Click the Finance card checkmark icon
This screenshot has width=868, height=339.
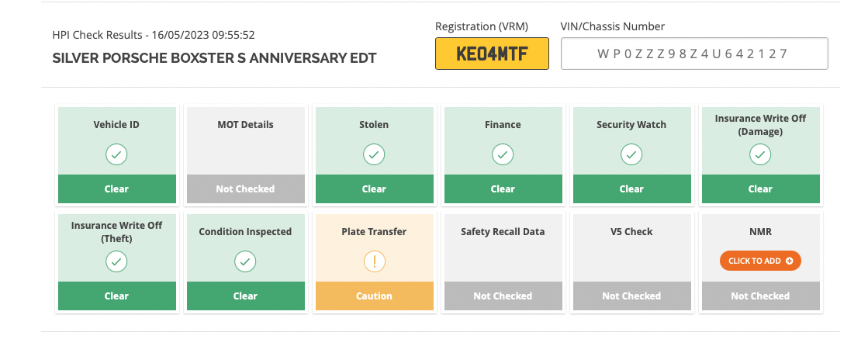pos(503,154)
